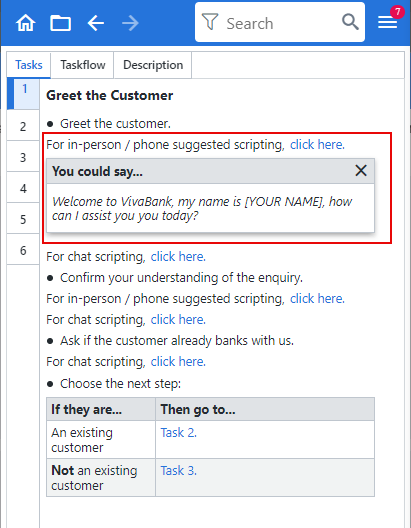Click the magnifying glass search icon
Viewport: 411px width, 528px height.
coord(350,22)
